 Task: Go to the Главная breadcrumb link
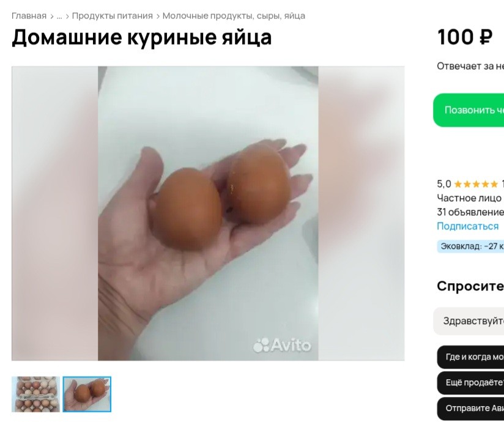click(29, 16)
